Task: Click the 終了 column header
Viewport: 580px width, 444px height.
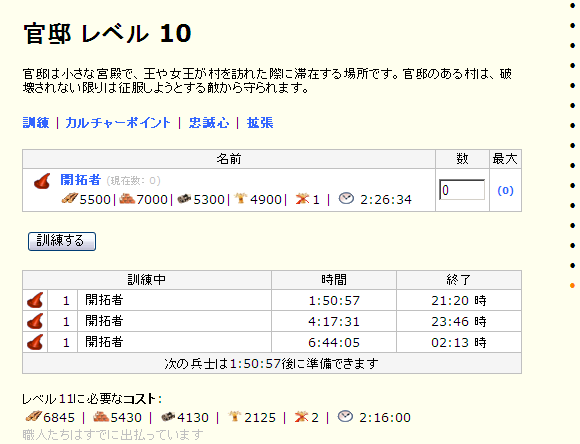Action: (x=459, y=280)
